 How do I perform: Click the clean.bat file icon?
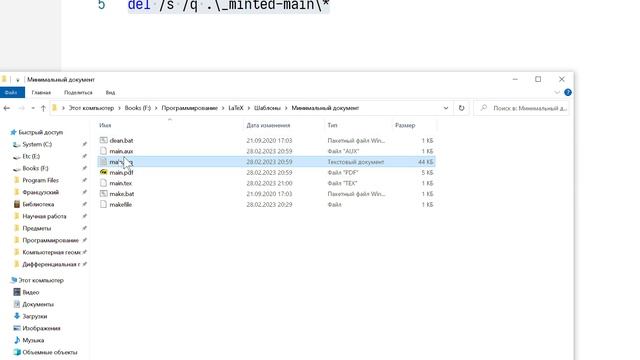pyautogui.click(x=104, y=140)
